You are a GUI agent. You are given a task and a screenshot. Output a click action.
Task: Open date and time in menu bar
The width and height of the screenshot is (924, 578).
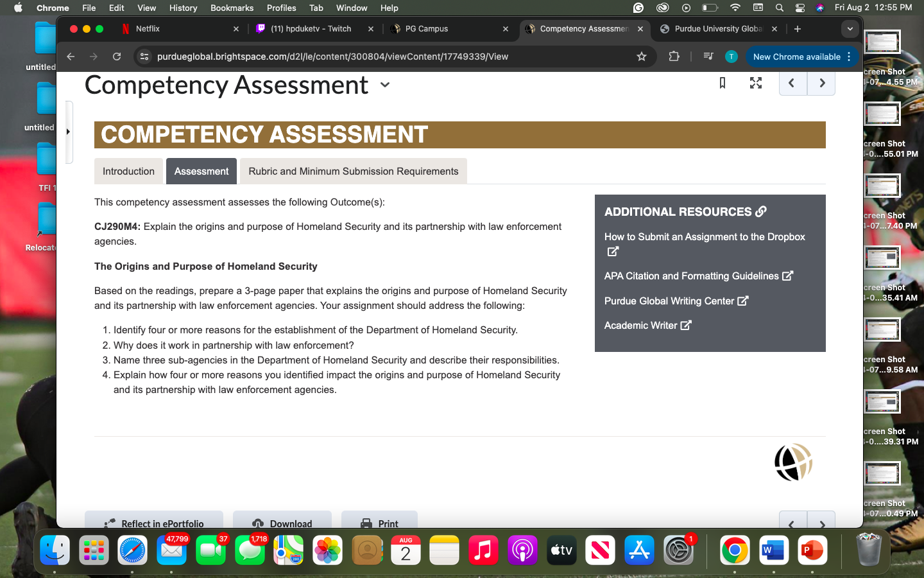click(873, 8)
